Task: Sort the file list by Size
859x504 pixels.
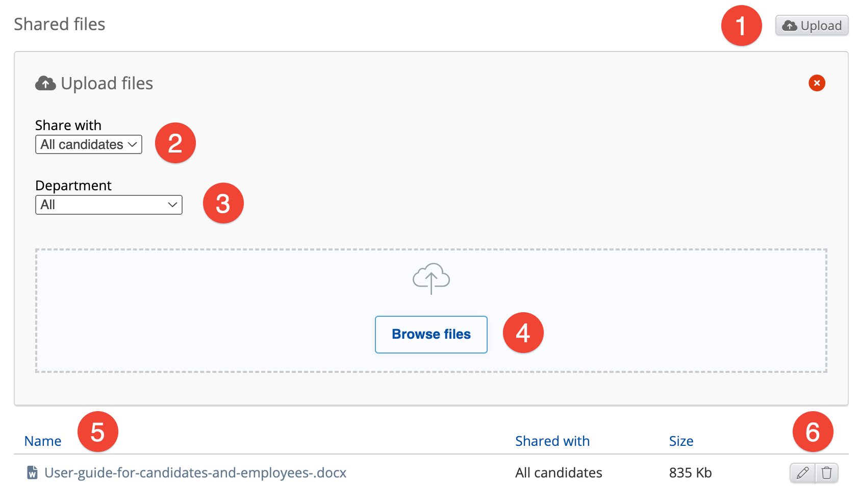Action: (x=681, y=441)
